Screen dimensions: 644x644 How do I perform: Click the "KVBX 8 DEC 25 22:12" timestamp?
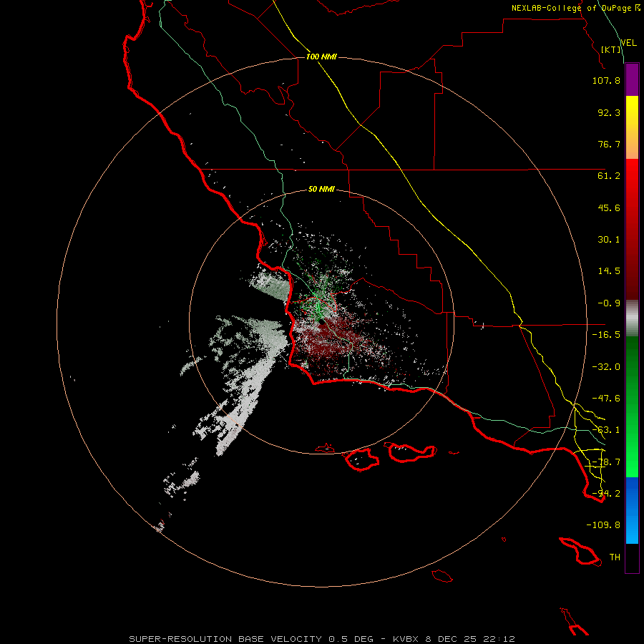pos(454,639)
